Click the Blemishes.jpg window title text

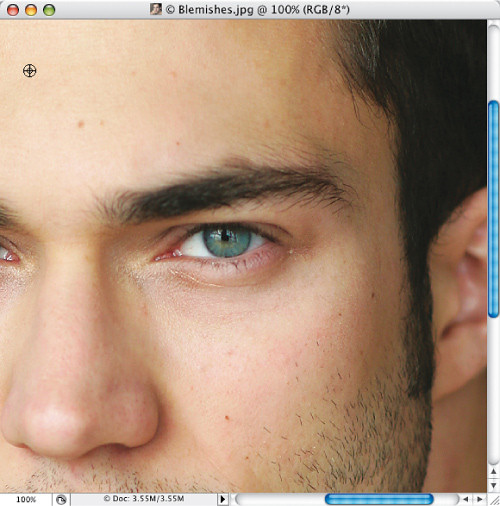(x=258, y=9)
